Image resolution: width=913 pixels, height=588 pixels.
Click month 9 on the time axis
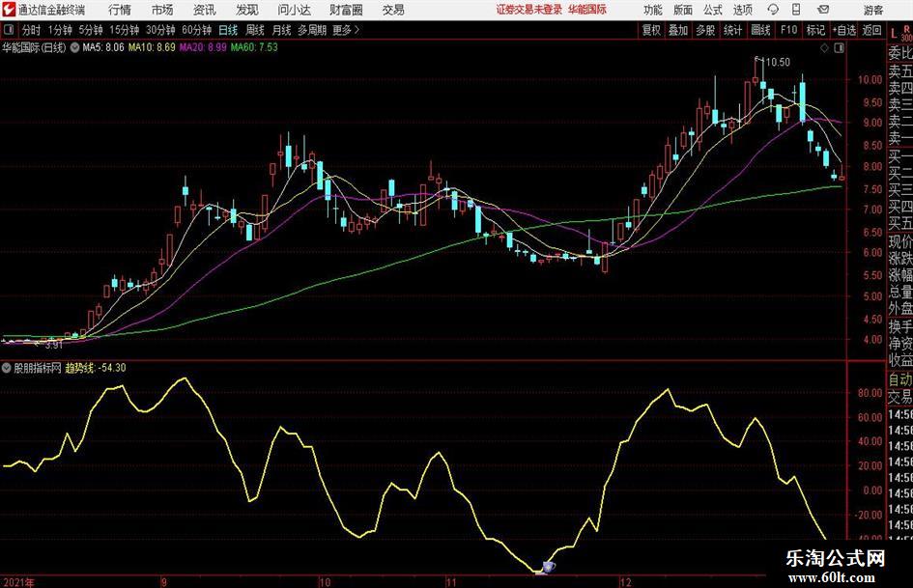pos(164,582)
